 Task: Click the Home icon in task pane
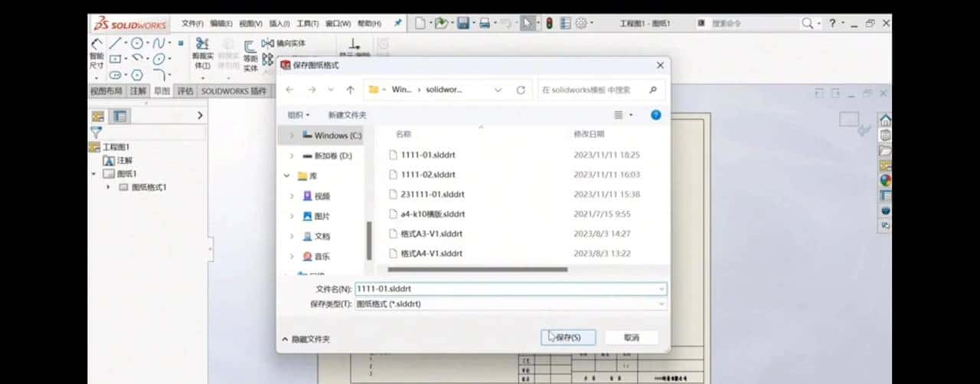(885, 120)
